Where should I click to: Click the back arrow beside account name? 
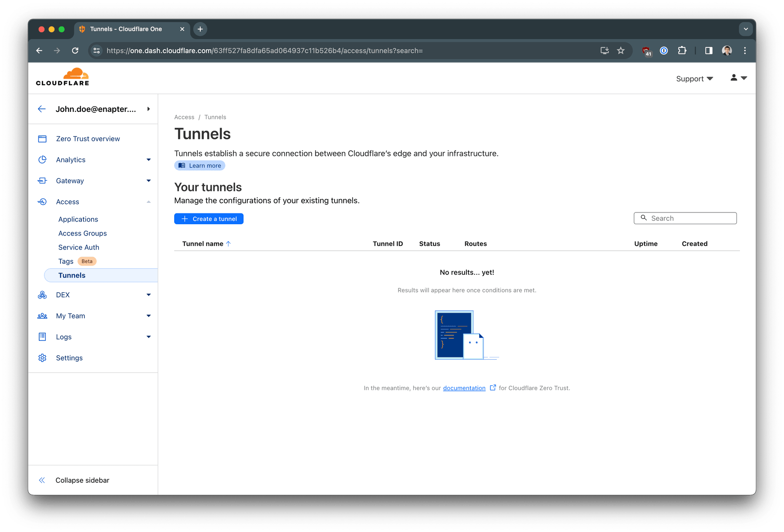pos(42,109)
